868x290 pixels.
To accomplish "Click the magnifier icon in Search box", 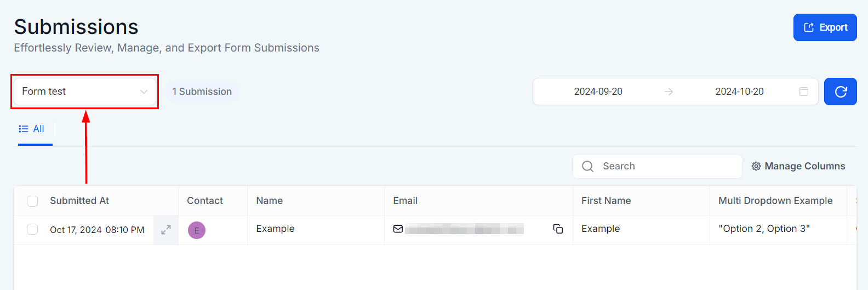I will coord(587,166).
